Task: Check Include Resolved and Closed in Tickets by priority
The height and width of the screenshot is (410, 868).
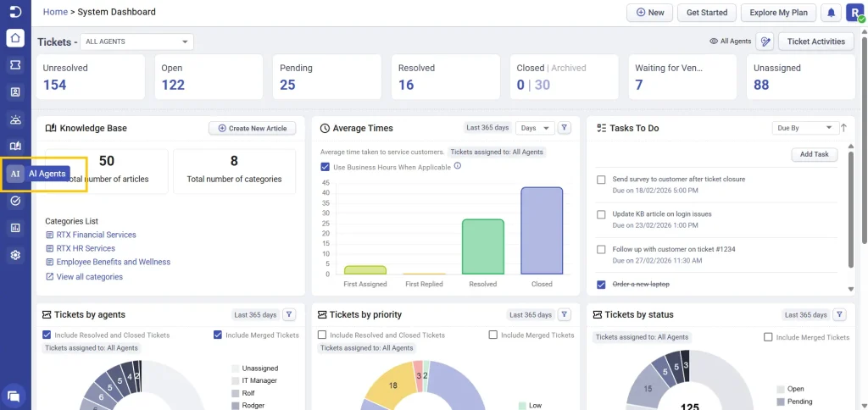Action: coord(322,335)
